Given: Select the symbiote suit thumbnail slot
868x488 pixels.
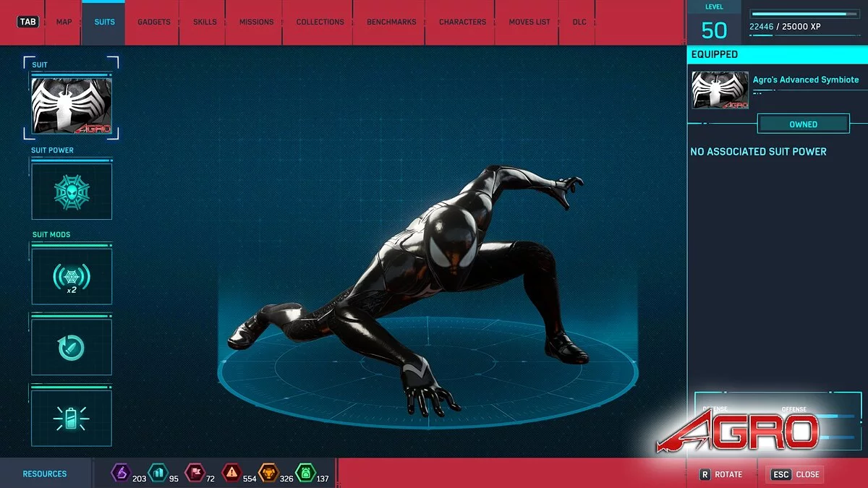Looking at the screenshot, I should click(x=72, y=106).
